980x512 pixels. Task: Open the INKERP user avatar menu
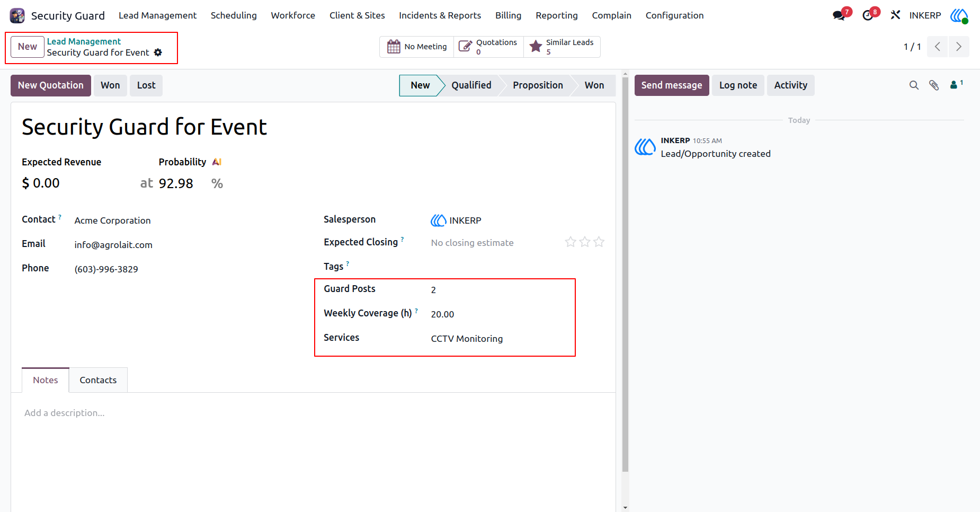tap(959, 15)
